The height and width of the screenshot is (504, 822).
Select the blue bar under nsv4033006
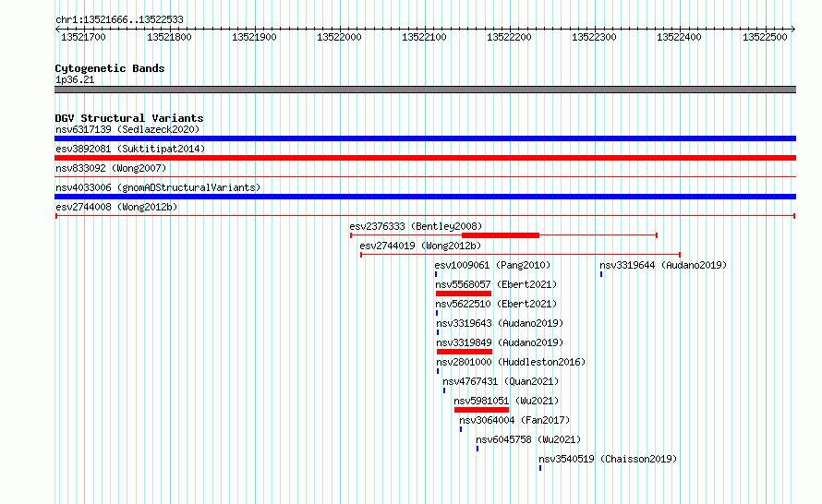(425, 197)
